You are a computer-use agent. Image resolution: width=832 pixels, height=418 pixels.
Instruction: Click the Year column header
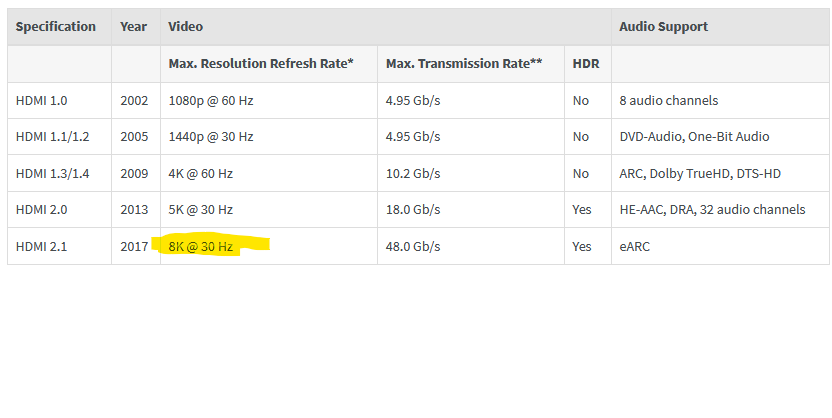point(133,27)
